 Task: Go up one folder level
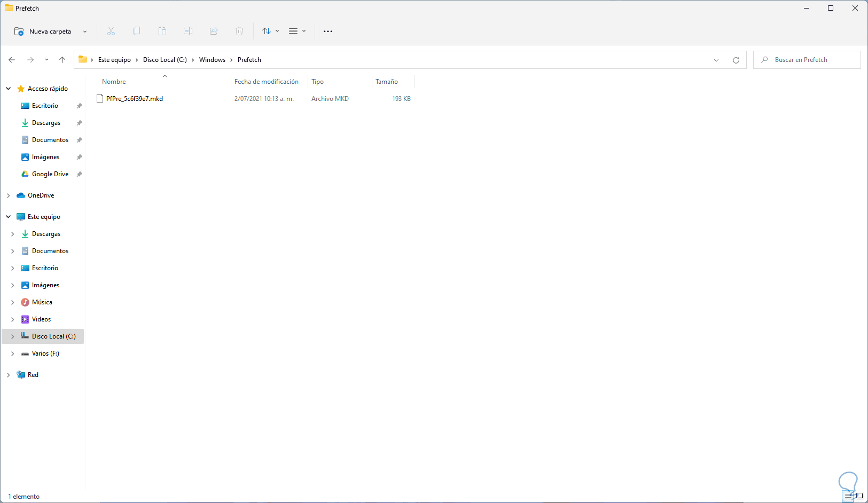pyautogui.click(x=62, y=60)
